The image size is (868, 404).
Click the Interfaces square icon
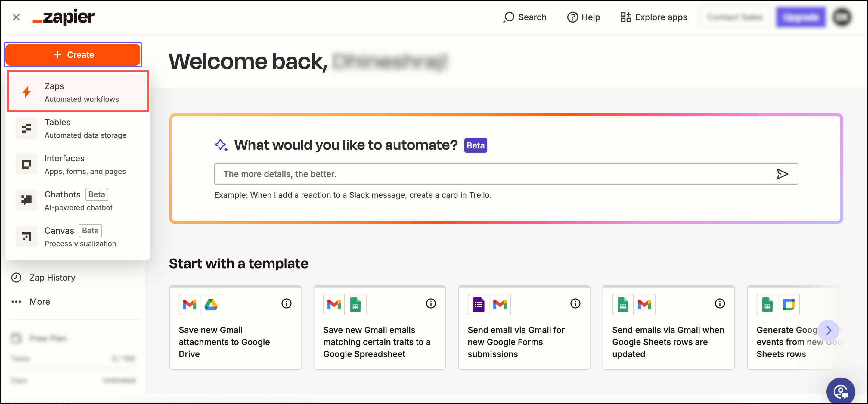click(x=26, y=164)
